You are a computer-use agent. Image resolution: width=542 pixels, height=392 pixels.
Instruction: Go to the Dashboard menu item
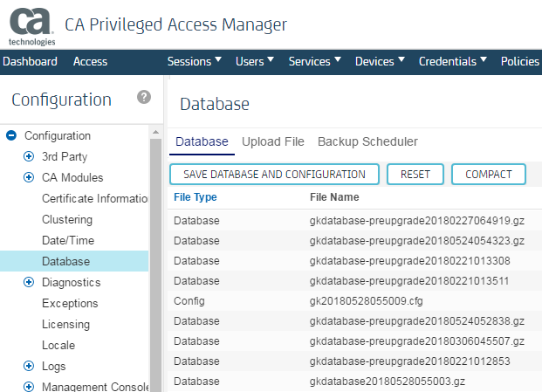point(30,61)
